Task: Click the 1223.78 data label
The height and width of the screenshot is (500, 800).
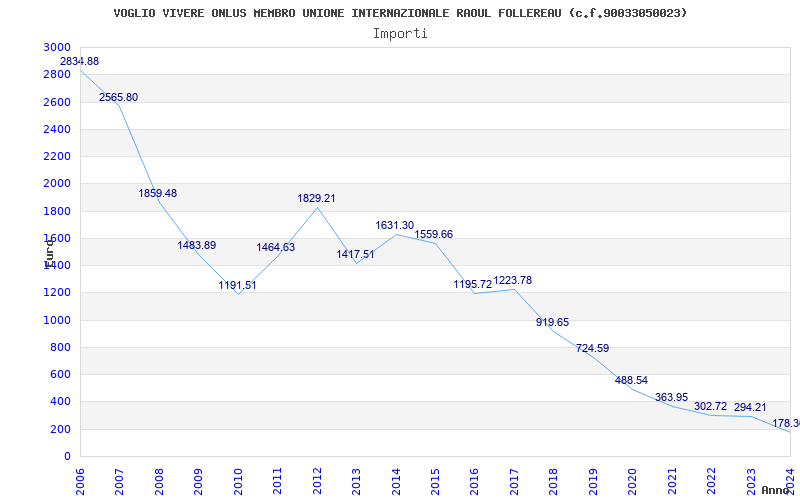Action: point(513,281)
